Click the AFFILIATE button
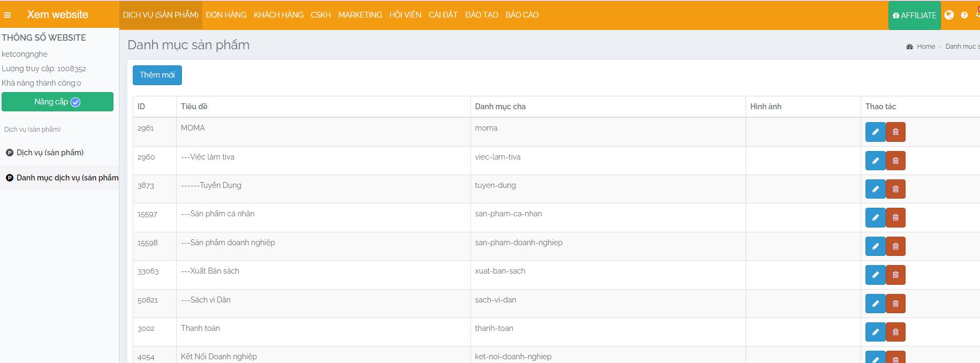The image size is (980, 363). pos(914,16)
